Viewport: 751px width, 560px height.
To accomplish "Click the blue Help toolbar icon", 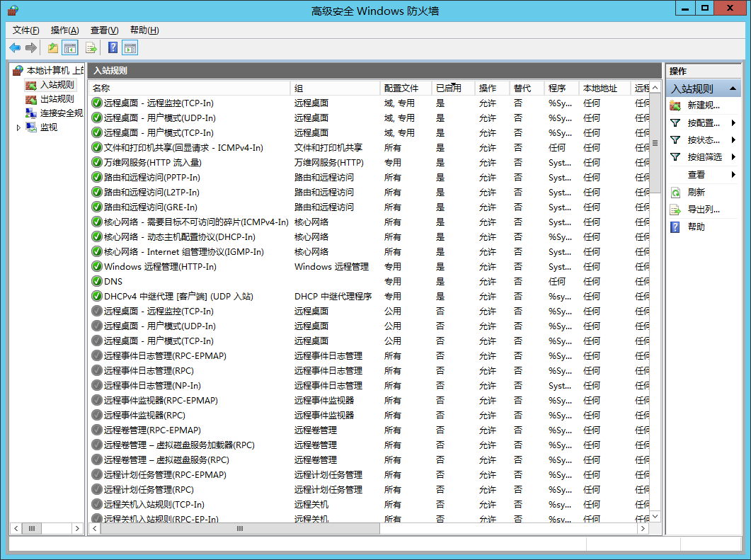I will click(x=113, y=47).
